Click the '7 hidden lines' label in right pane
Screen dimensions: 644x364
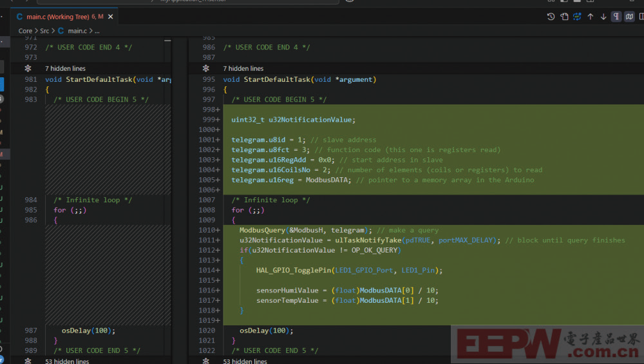[x=243, y=68]
